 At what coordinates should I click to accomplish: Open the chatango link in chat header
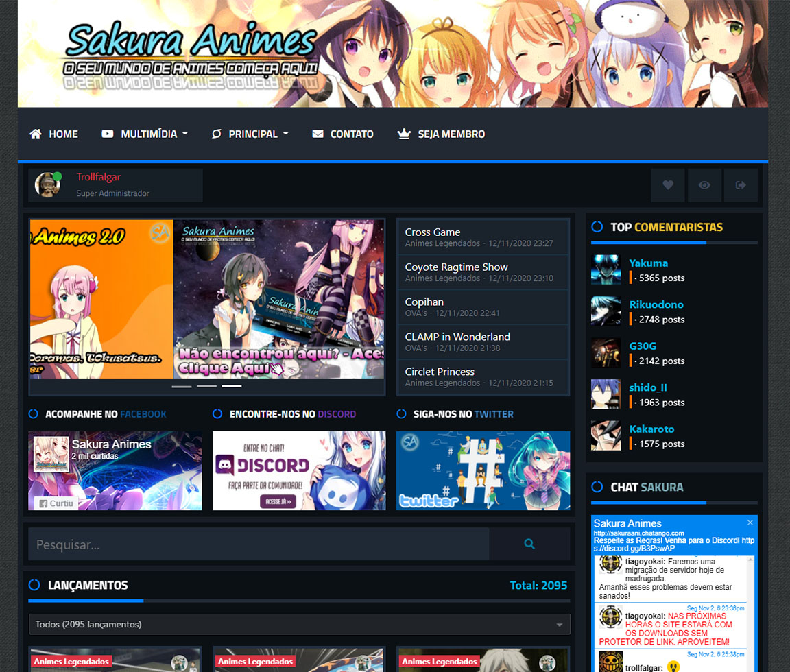638,533
